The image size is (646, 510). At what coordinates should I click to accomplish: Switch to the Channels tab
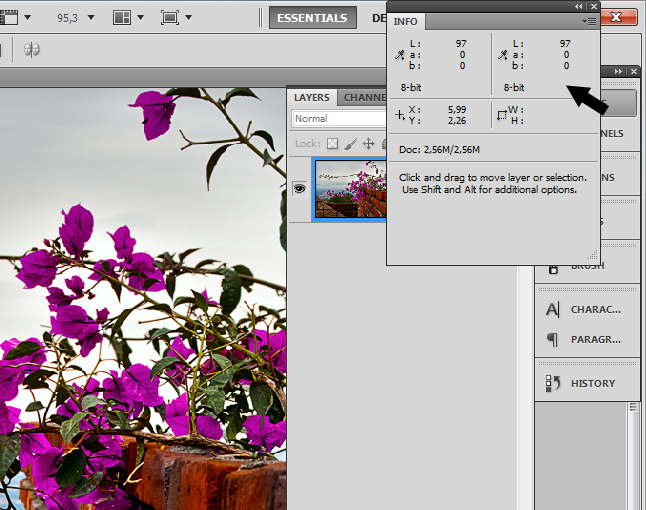click(365, 98)
